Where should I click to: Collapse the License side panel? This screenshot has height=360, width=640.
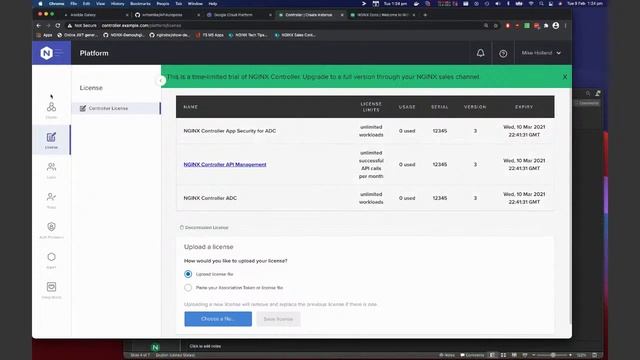point(160,80)
